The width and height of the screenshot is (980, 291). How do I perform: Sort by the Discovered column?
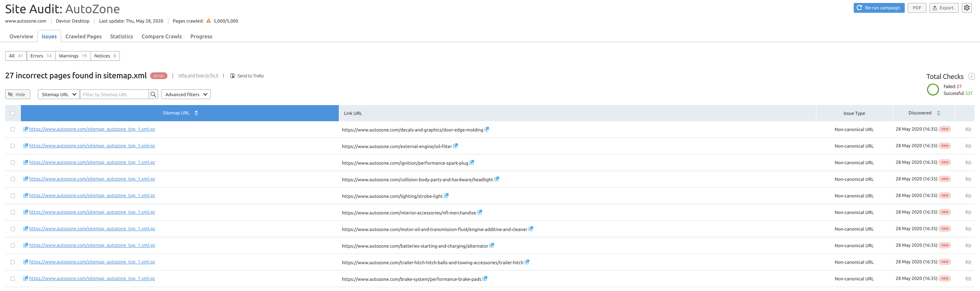[x=924, y=113]
